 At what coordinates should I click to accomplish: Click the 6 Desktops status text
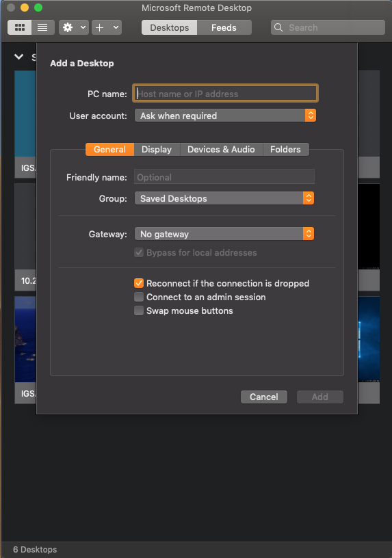pos(35,550)
